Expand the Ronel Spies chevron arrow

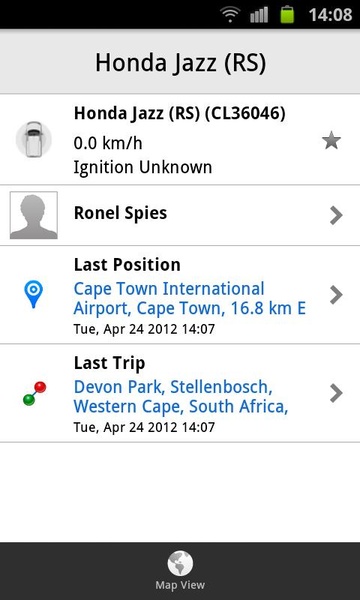336,215
